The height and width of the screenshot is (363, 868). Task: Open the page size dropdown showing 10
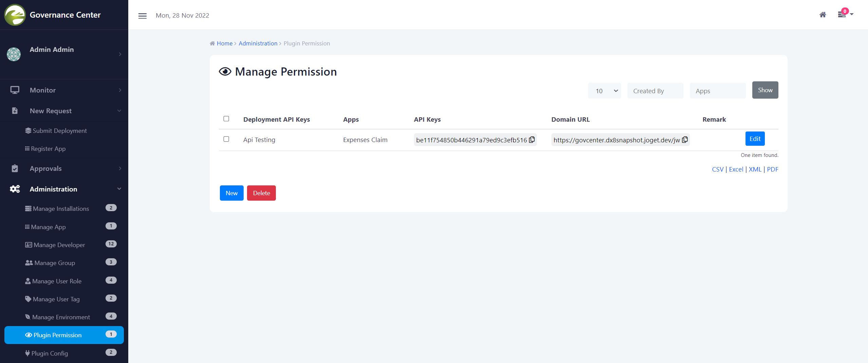tap(604, 91)
